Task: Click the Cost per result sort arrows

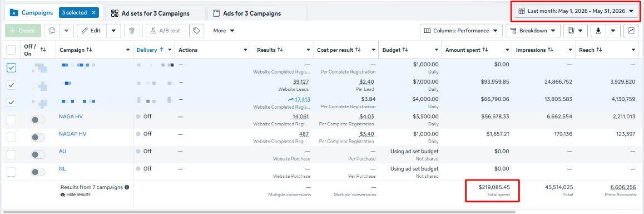Action: pyautogui.click(x=358, y=50)
